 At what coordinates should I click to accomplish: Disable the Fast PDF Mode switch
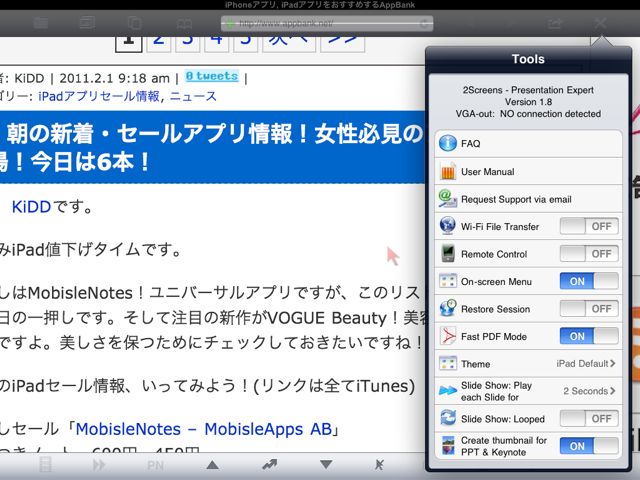(x=589, y=336)
